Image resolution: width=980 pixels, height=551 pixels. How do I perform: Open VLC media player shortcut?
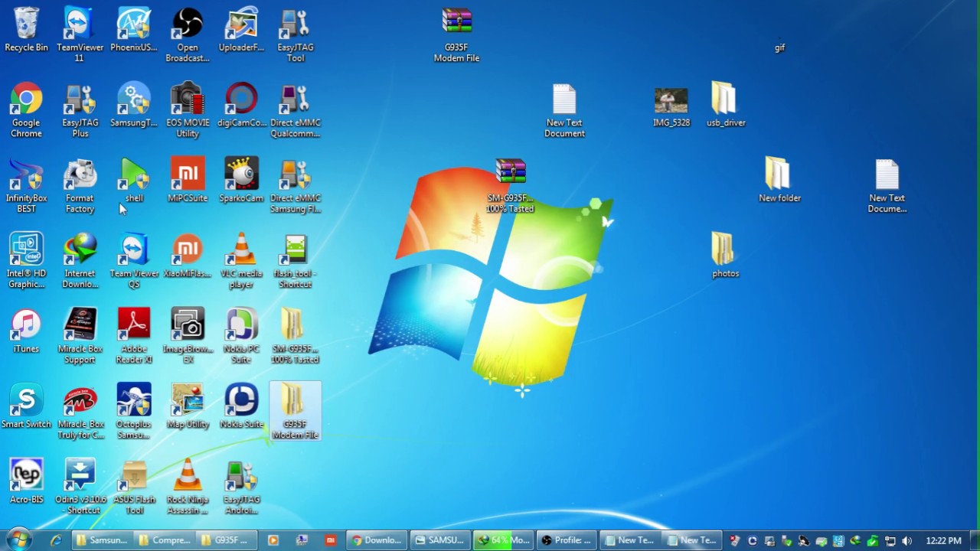point(241,261)
